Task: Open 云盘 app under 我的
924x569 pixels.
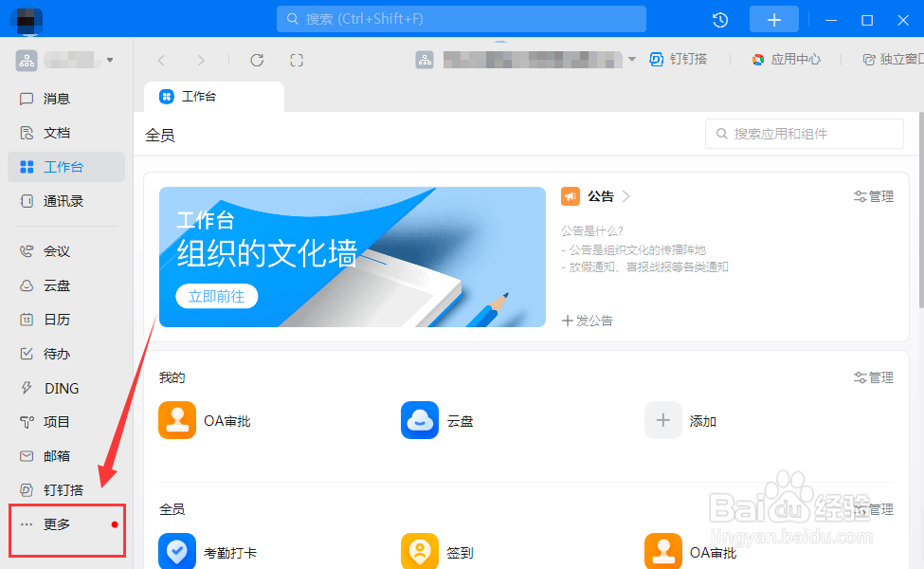Action: (x=437, y=420)
